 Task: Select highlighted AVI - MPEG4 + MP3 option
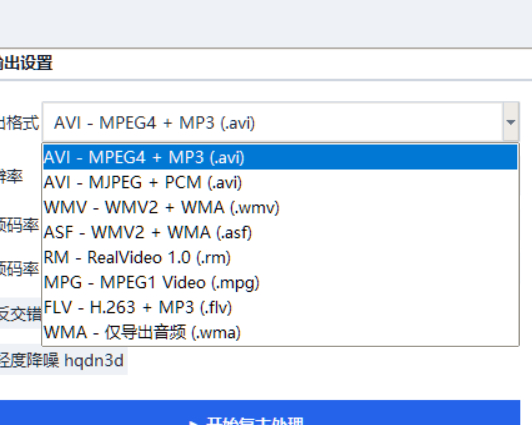pyautogui.click(x=280, y=157)
